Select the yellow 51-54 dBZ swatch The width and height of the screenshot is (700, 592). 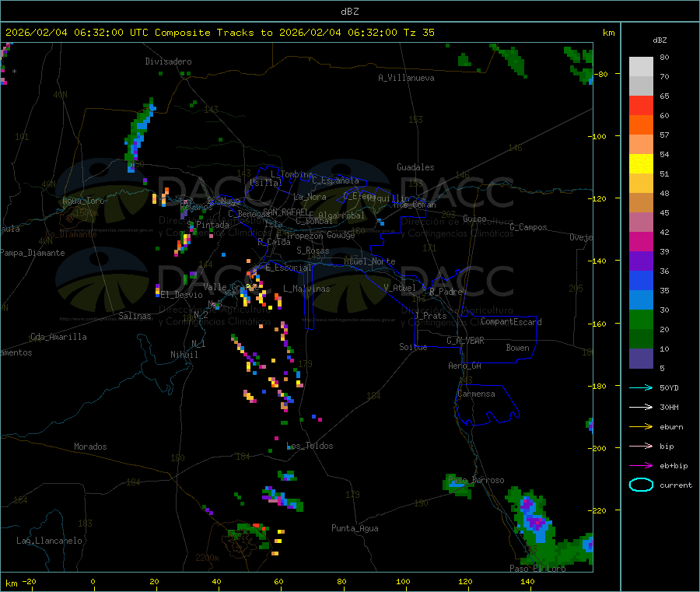pos(641,164)
